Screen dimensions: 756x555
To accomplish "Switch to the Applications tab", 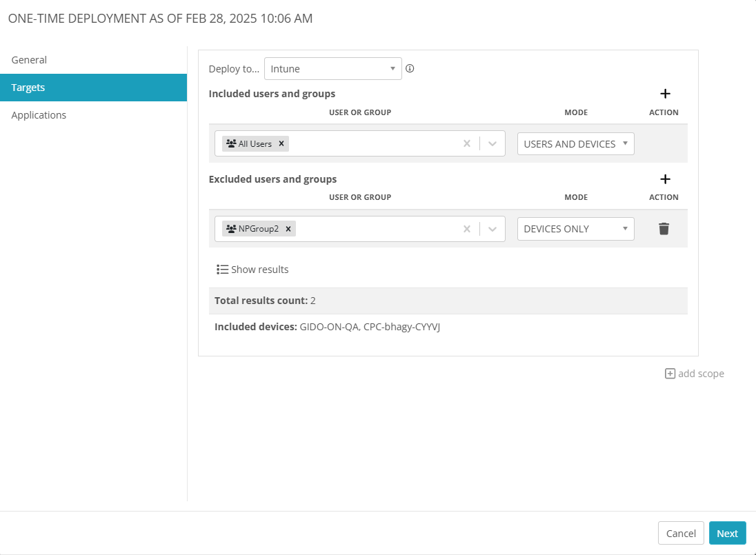I will click(x=39, y=115).
